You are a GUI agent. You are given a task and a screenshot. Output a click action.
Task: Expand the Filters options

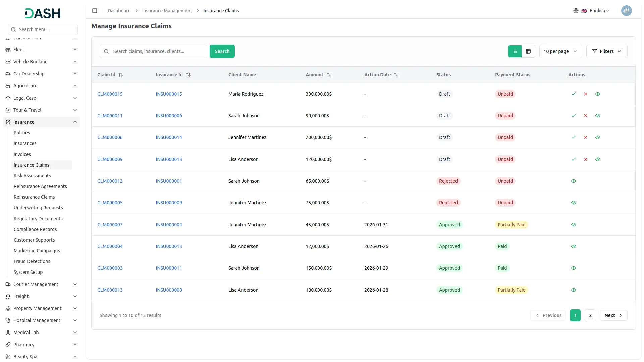[x=607, y=51]
